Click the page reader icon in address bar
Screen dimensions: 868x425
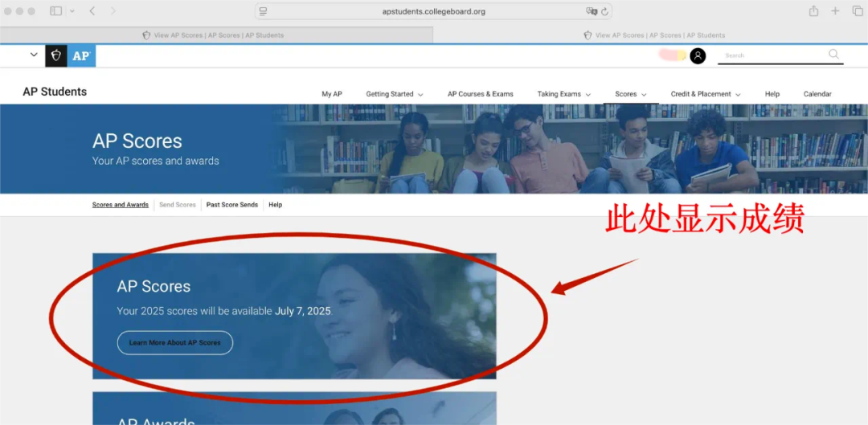(x=263, y=11)
